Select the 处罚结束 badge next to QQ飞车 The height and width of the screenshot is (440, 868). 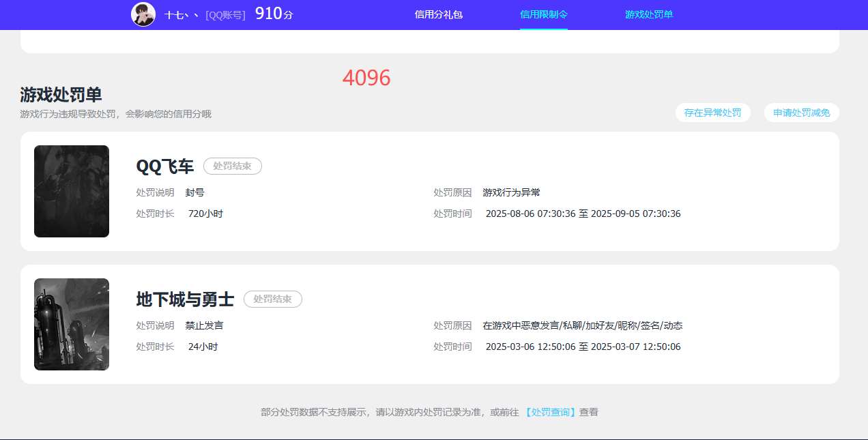pyautogui.click(x=233, y=166)
